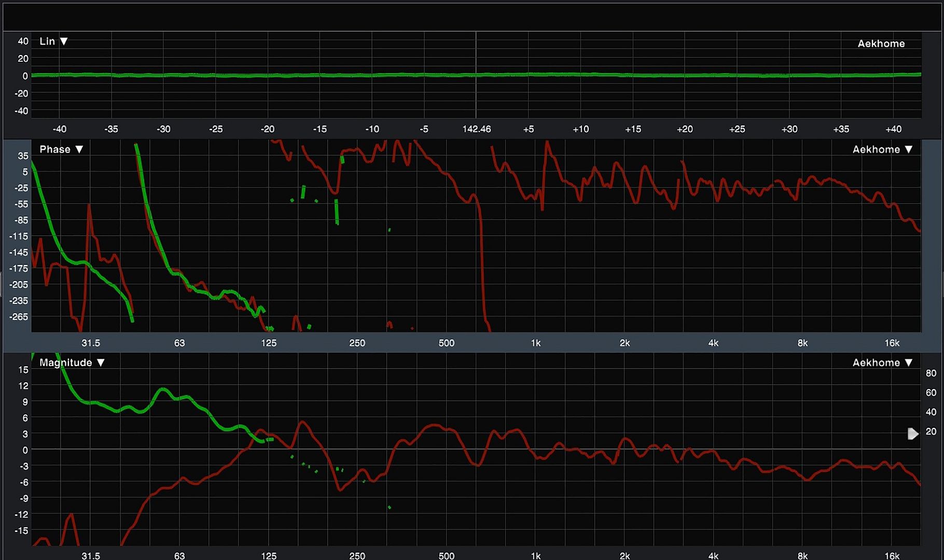Click the 15 label on Magnitude scale
The width and height of the screenshot is (944, 560).
[x=23, y=370]
